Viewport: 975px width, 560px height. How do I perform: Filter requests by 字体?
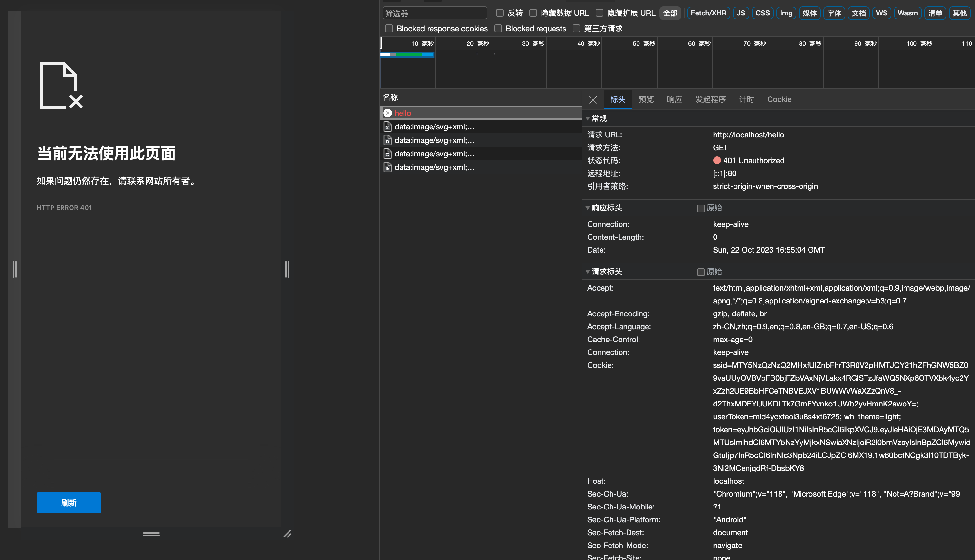[834, 13]
